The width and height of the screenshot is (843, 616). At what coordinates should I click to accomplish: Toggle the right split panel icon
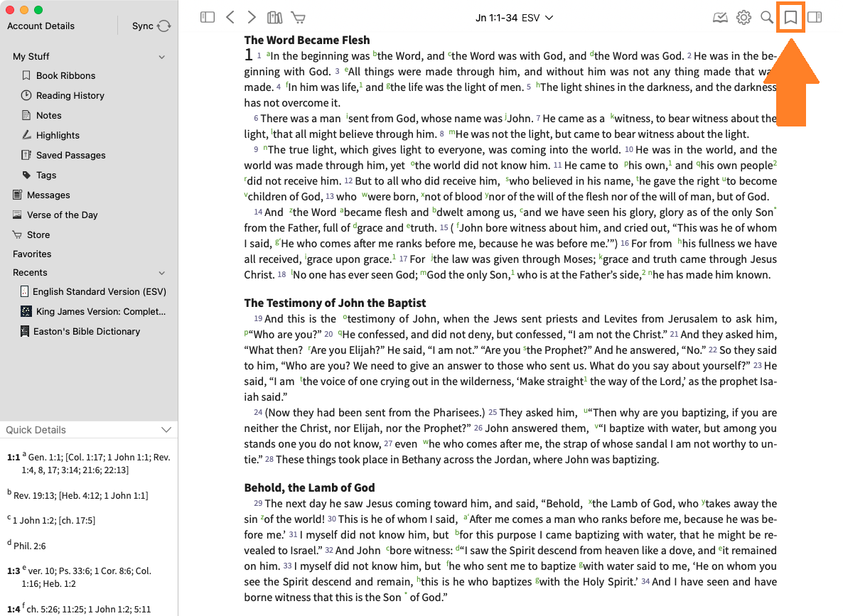click(x=815, y=17)
